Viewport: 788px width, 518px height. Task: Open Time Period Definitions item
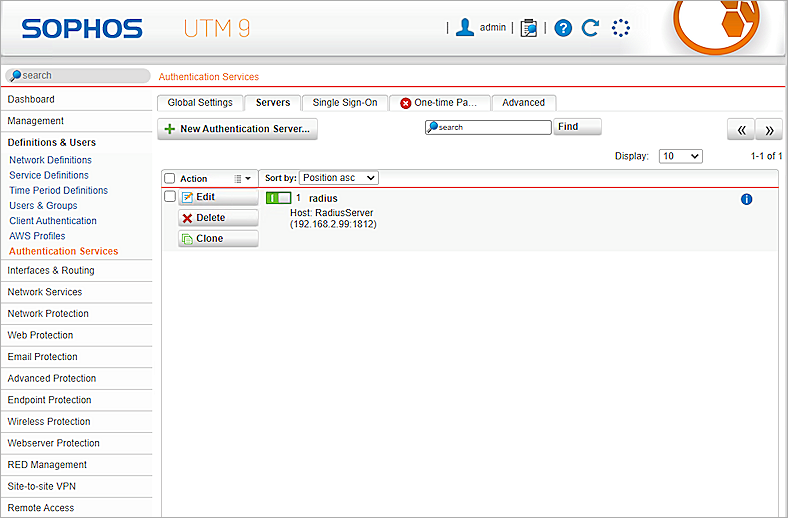[x=58, y=190]
